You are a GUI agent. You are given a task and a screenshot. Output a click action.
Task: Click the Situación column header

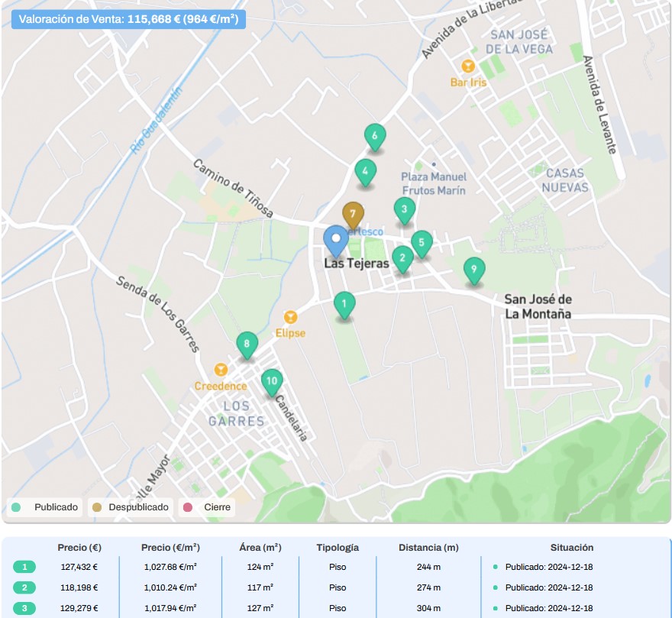point(571,548)
